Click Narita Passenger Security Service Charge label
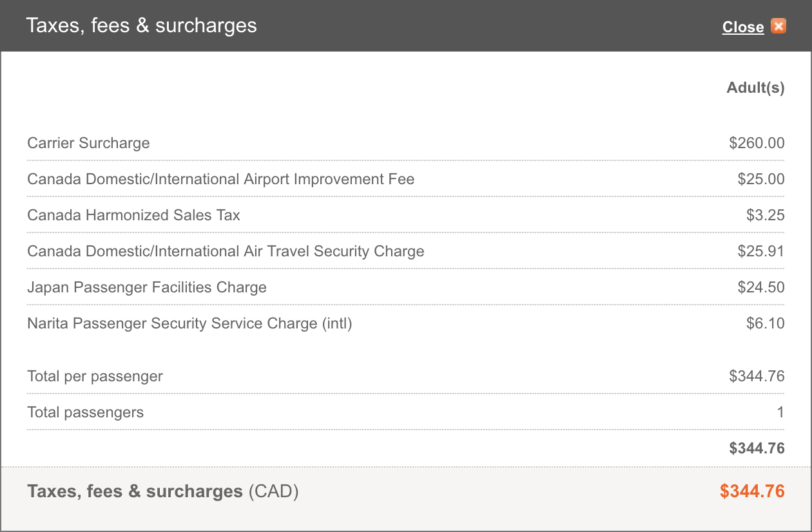The width and height of the screenshot is (812, 532). click(x=189, y=323)
